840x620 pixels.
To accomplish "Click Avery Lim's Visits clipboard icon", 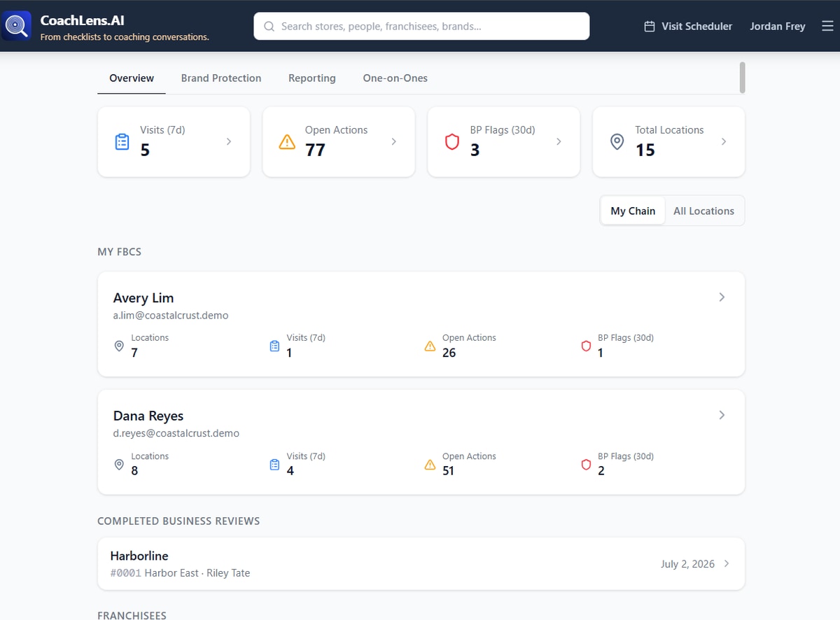I will [274, 346].
